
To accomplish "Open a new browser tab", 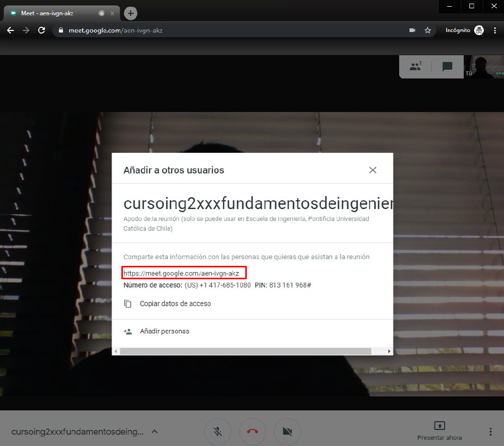I will 131,13.
